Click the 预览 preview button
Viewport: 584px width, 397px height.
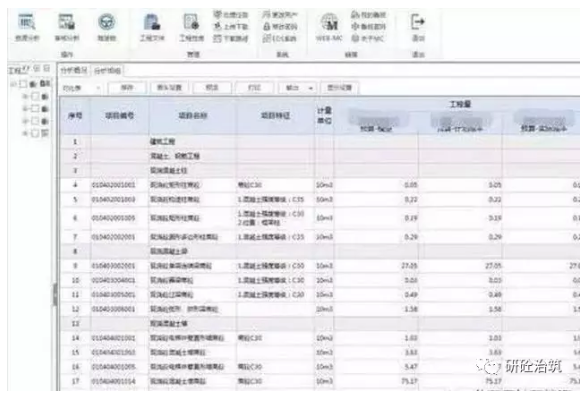pos(212,88)
